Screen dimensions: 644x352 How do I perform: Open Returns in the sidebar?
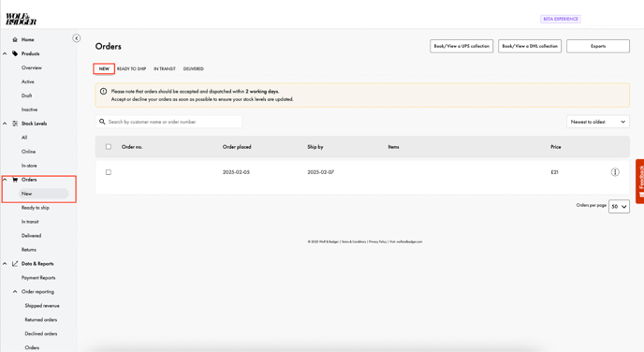tap(29, 250)
